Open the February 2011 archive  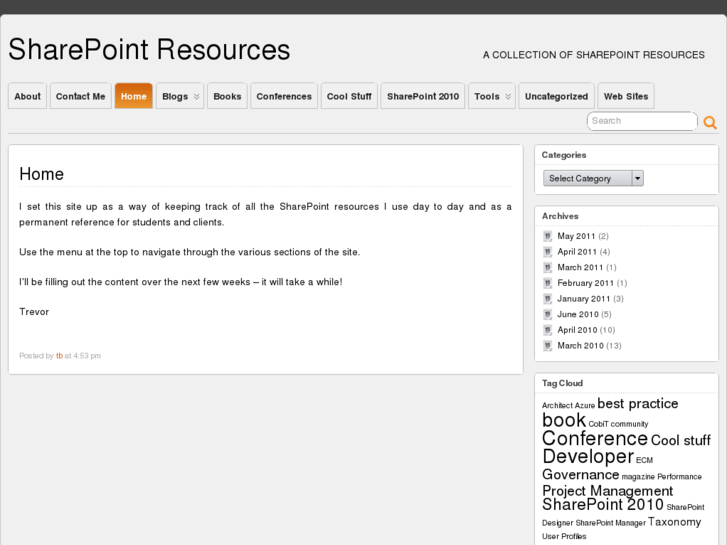586,283
